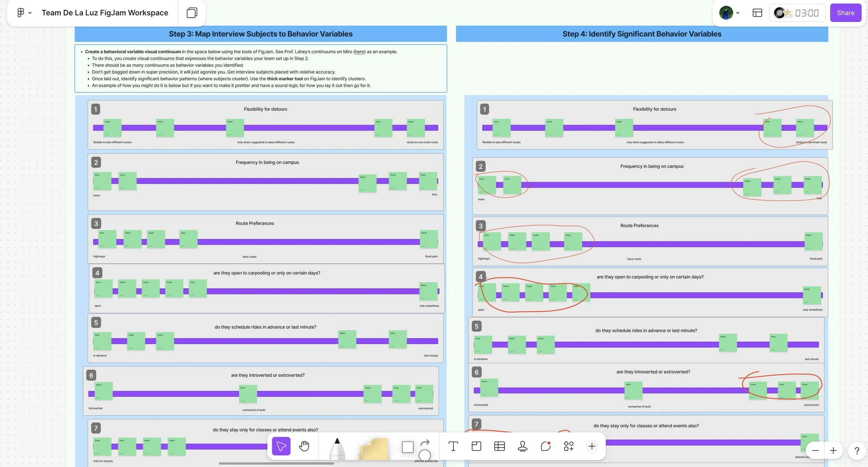868x467 pixels.
Task: Insert a Section with section tool
Action: [476, 446]
